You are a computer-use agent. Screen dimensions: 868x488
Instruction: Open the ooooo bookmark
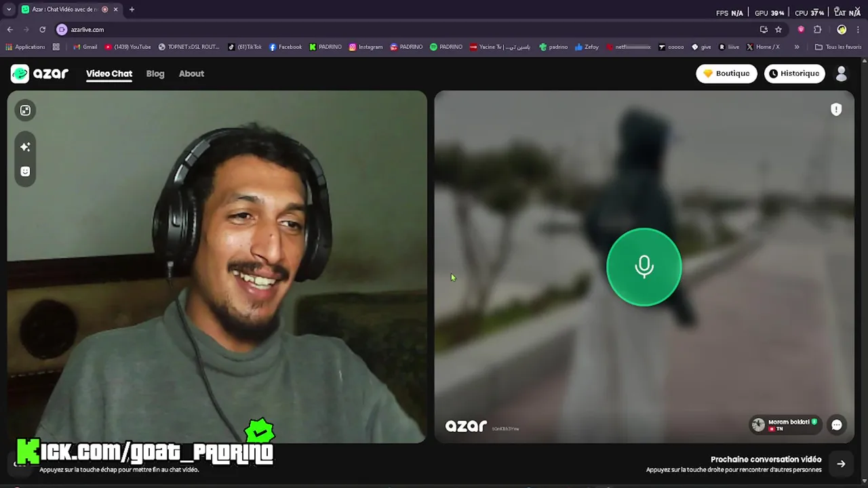tap(671, 47)
